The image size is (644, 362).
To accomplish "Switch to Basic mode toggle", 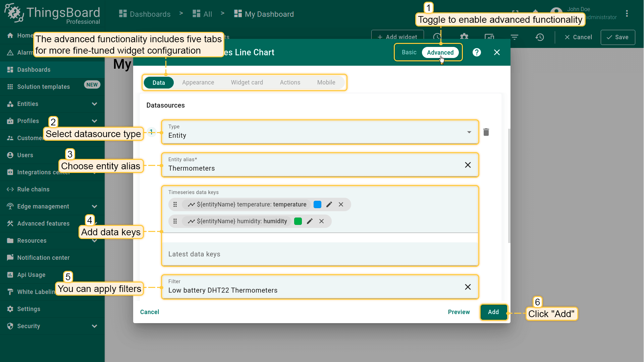I will pos(409,52).
